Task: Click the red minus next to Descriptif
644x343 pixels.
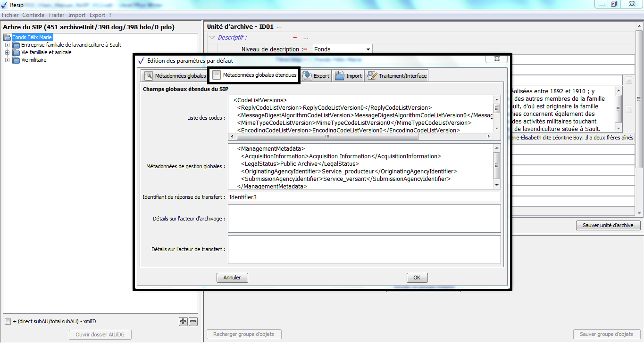Action: tap(295, 38)
